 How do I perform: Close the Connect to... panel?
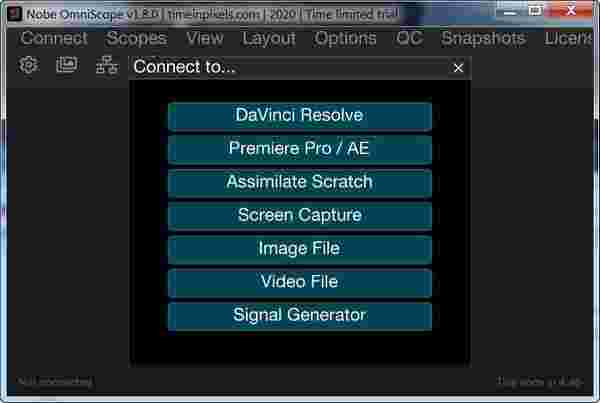tap(458, 68)
